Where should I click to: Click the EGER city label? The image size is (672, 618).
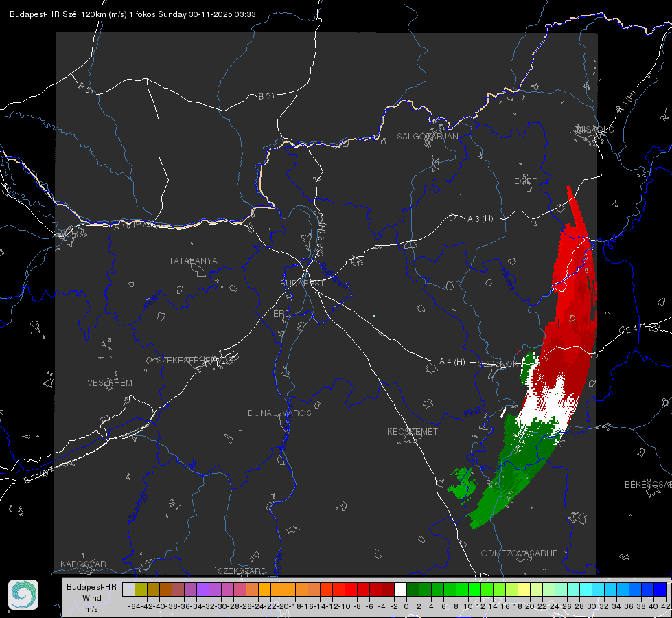pyautogui.click(x=526, y=181)
